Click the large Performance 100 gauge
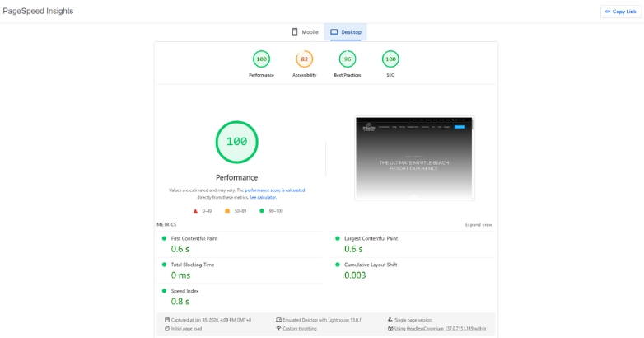This screenshot has width=644, height=338. pos(237,142)
